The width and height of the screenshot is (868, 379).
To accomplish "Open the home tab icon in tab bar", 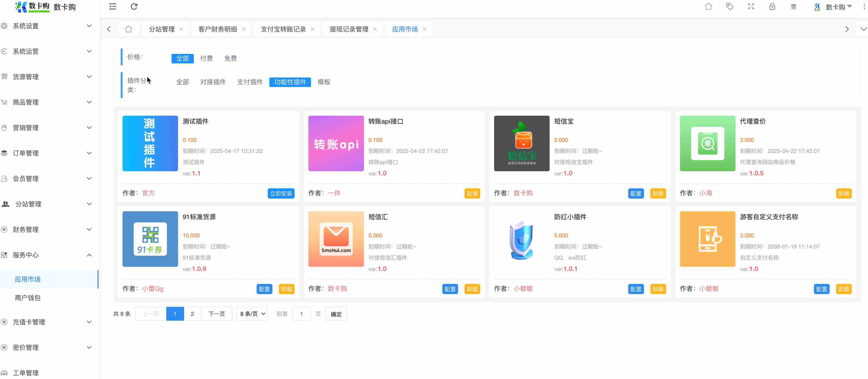I will 128,29.
